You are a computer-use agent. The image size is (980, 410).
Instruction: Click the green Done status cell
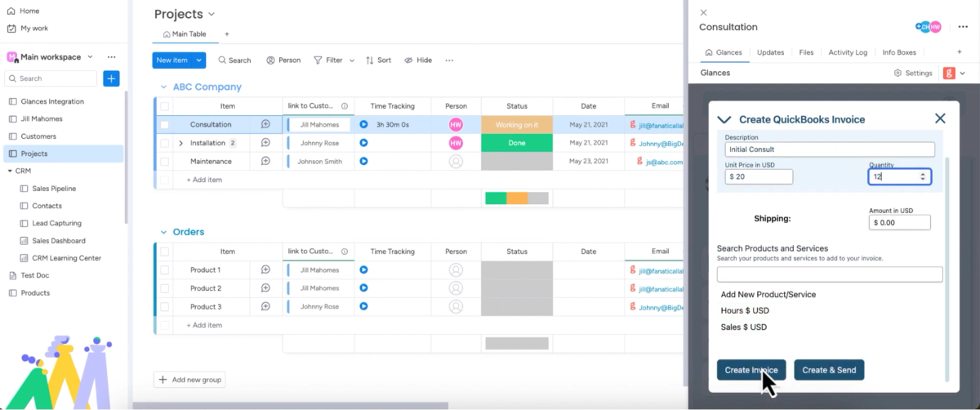click(517, 143)
